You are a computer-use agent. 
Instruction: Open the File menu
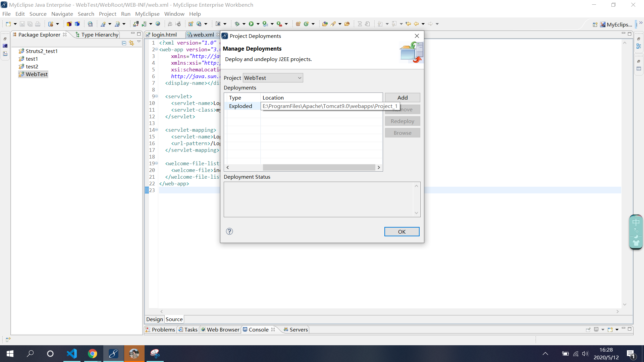[6, 14]
